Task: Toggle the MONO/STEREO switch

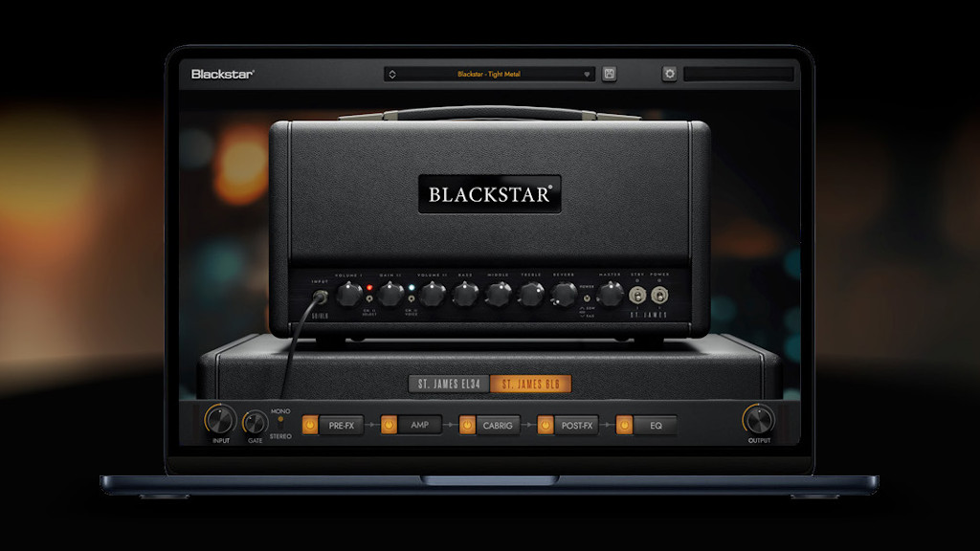Action: pyautogui.click(x=280, y=423)
